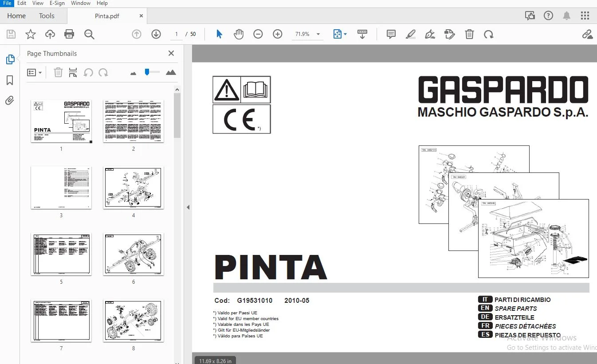Open the share feedback chat icon
Viewport: 597px width, 364px height.
(530, 16)
